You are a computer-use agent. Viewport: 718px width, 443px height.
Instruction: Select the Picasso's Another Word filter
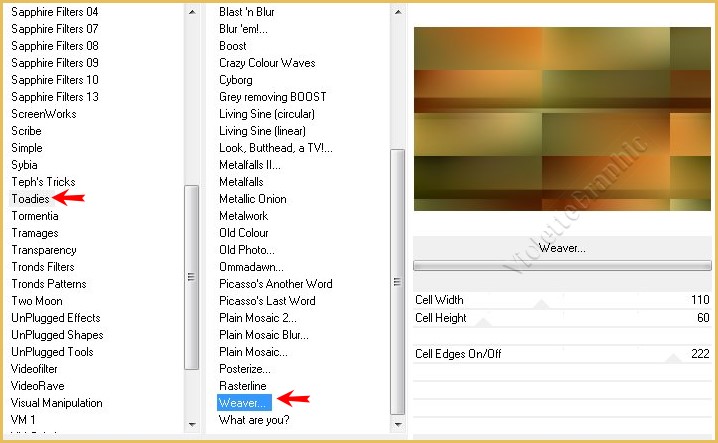tap(276, 284)
